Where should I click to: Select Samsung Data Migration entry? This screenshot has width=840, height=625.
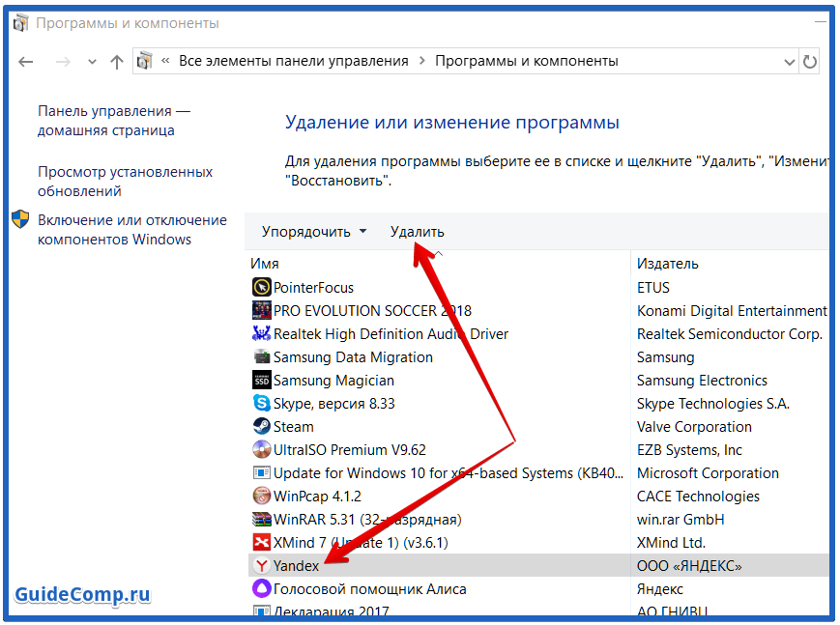(353, 357)
